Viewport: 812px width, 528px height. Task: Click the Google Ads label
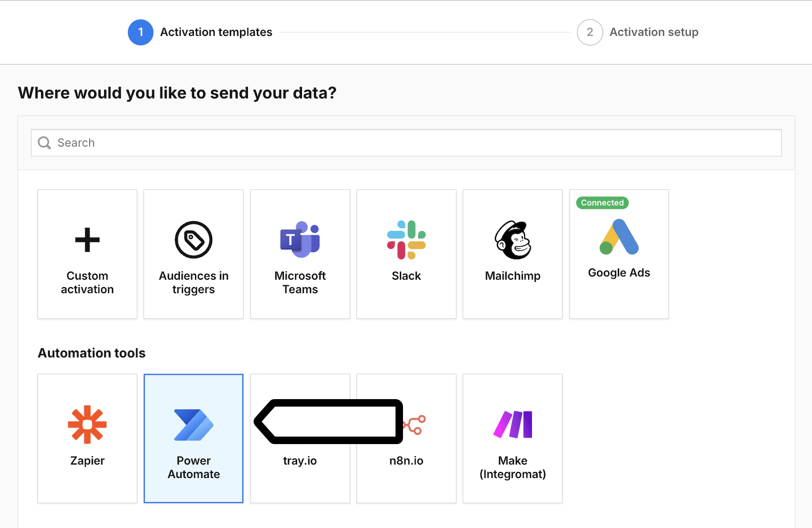pyautogui.click(x=619, y=273)
